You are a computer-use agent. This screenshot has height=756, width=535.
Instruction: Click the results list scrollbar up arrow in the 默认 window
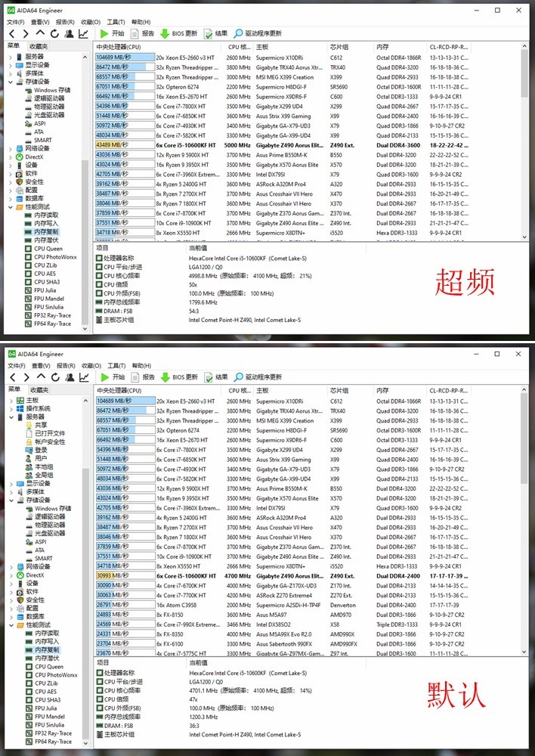525,390
